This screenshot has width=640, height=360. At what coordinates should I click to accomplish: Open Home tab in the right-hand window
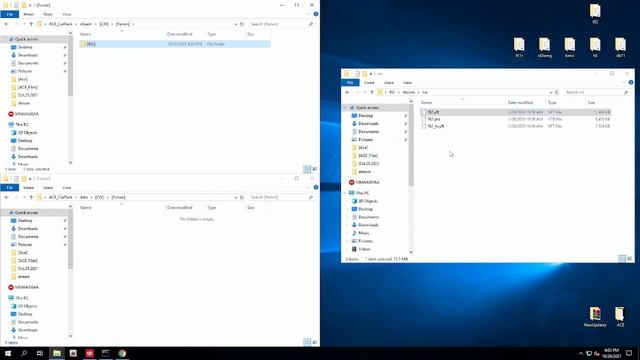tap(369, 83)
